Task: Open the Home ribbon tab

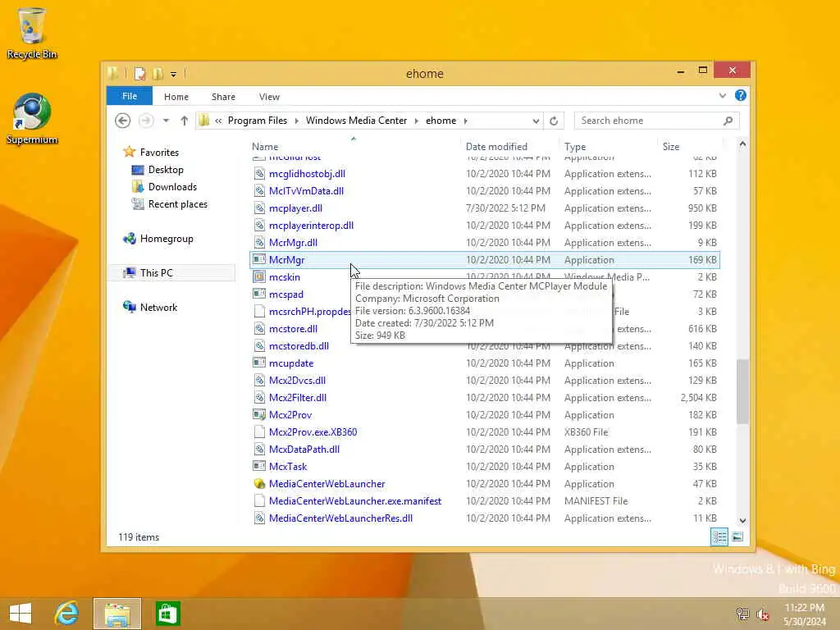Action: 176,97
